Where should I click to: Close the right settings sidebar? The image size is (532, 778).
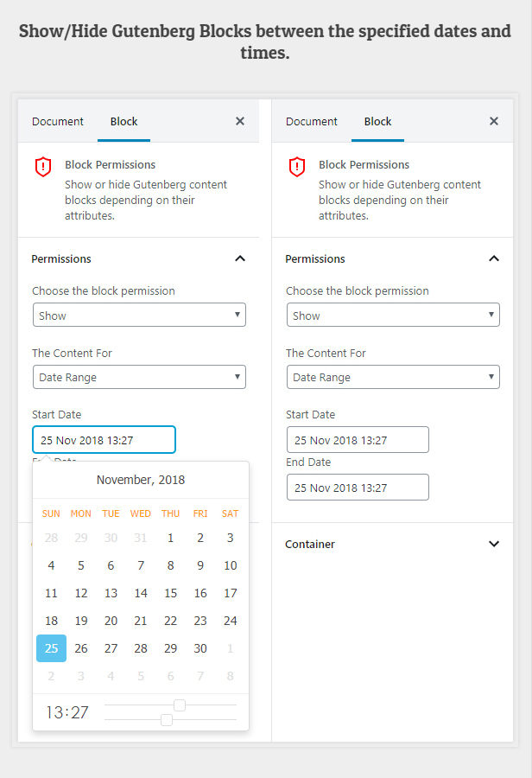tap(494, 121)
